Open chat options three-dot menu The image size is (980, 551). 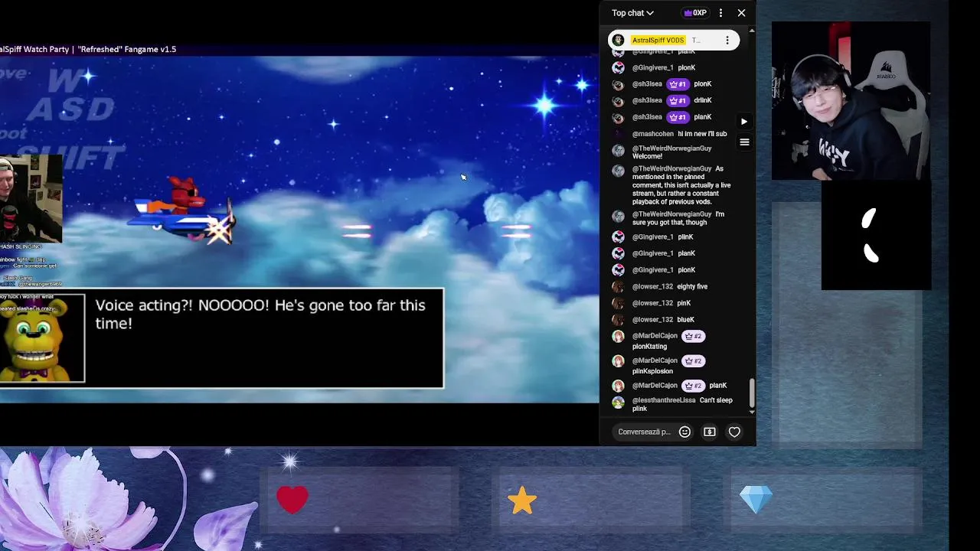coord(720,13)
